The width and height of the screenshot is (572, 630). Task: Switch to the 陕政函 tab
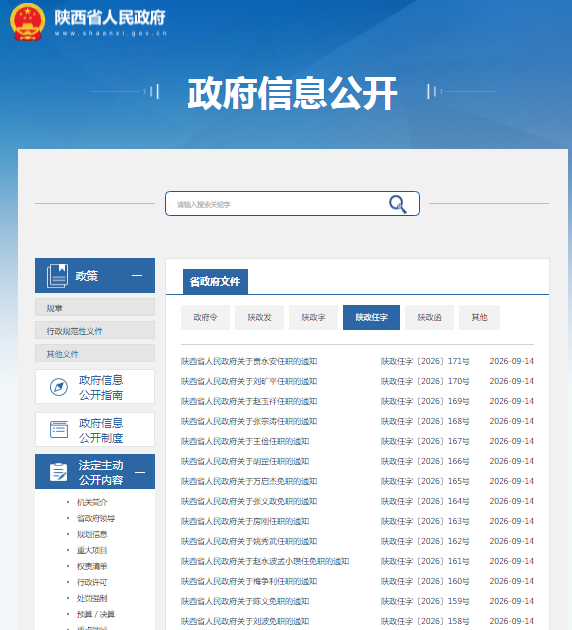point(429,317)
